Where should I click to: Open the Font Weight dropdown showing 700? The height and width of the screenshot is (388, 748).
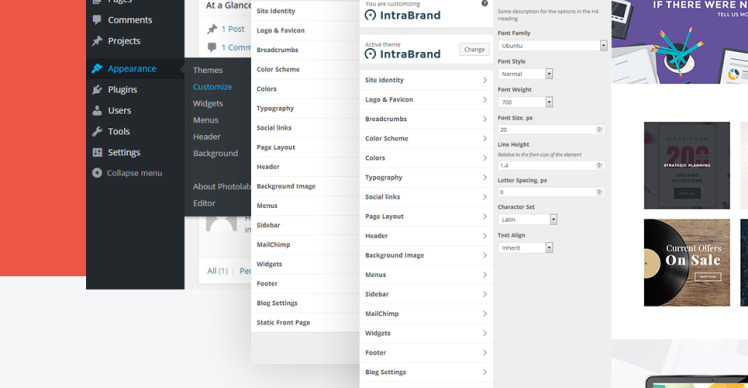525,102
